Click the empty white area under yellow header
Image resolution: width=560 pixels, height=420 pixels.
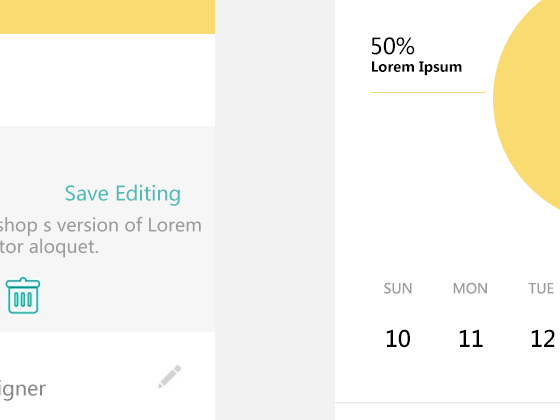coord(107,80)
